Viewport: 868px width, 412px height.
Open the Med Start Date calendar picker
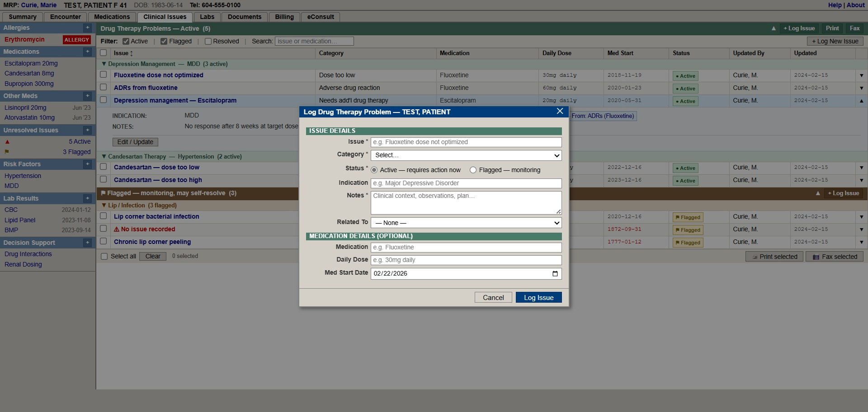(555, 273)
